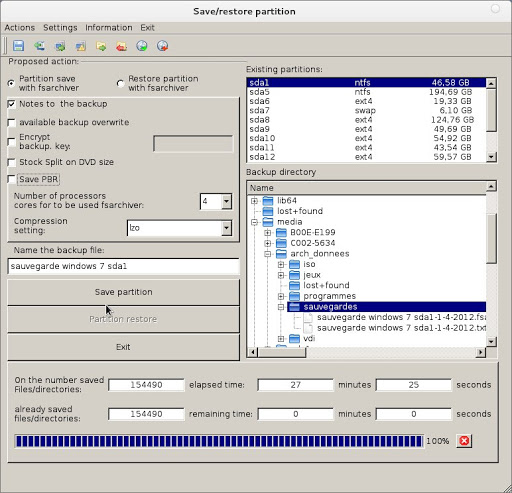This screenshot has height=493, width=512.
Task: Toggle Stock Split on DVD size checkbox
Action: click(x=12, y=162)
